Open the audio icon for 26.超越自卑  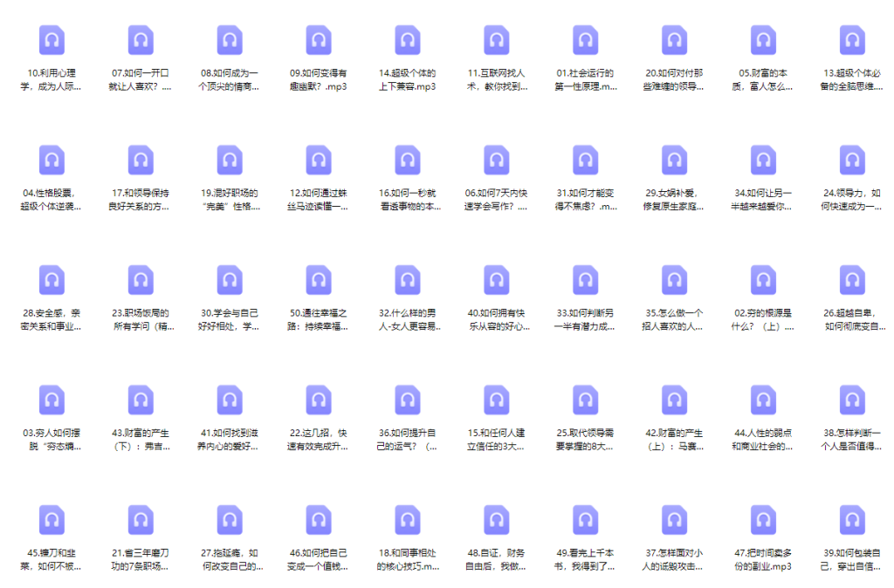tap(853, 280)
